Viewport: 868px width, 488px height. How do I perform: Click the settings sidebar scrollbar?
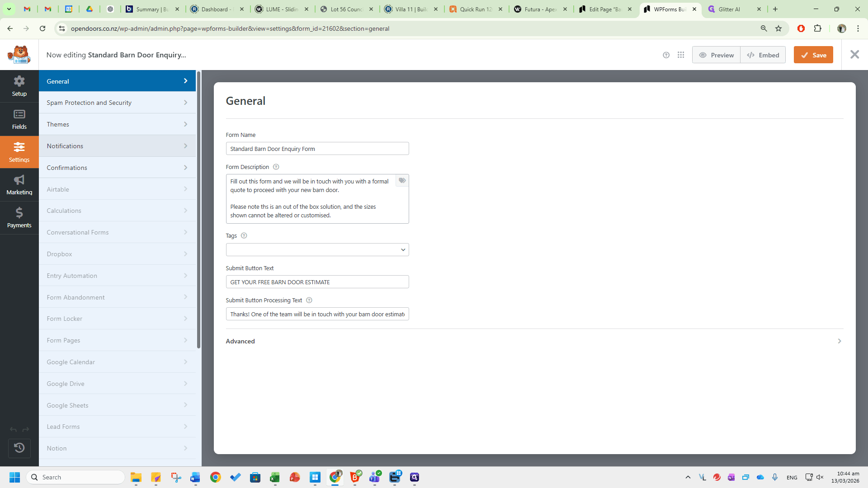tap(198, 209)
